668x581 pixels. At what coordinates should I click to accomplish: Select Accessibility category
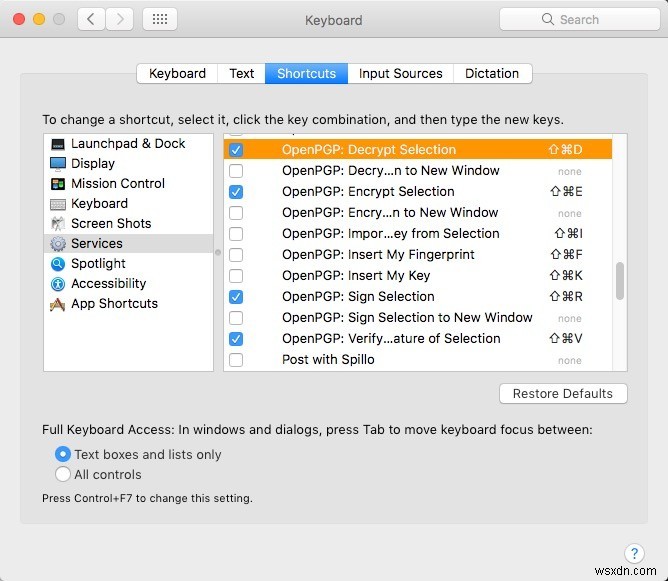(128, 284)
